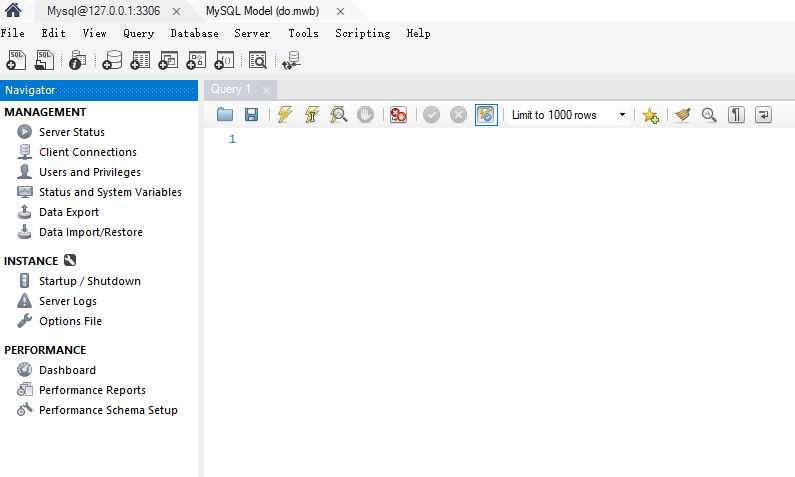Open Data Import/Restore
The height and width of the screenshot is (477, 795).
[x=91, y=232]
